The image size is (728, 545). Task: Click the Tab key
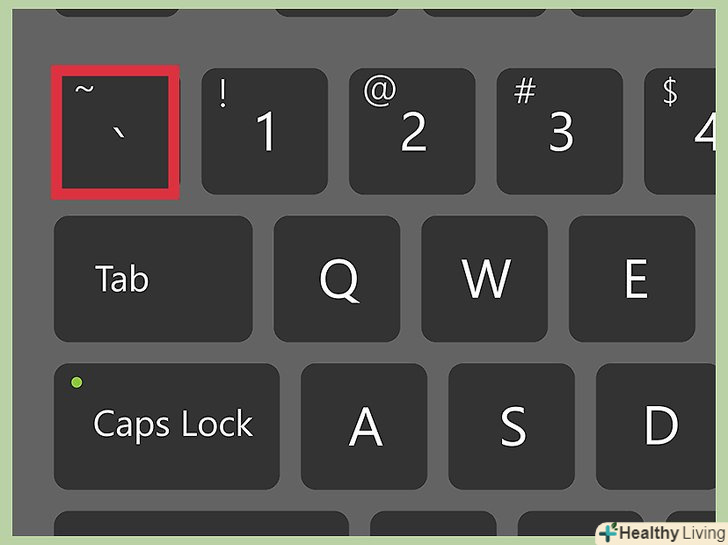click(x=153, y=279)
